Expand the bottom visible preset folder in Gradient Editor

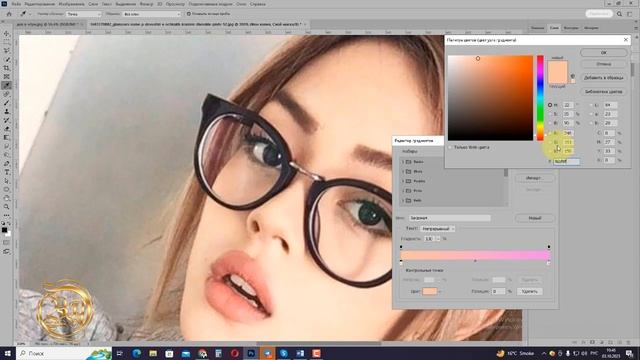click(x=403, y=200)
